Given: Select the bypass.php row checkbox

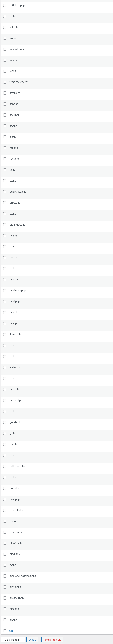Looking at the screenshot, I should point(5,532).
